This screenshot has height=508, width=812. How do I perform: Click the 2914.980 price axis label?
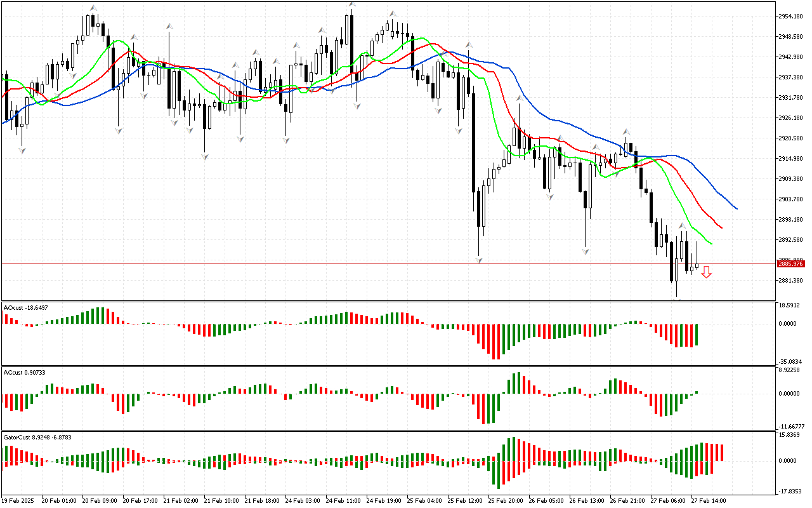pyautogui.click(x=790, y=158)
